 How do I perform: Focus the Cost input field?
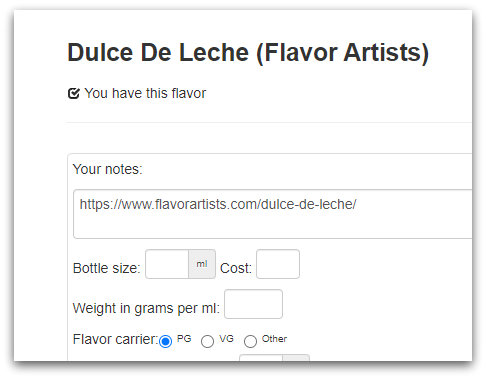pos(278,264)
